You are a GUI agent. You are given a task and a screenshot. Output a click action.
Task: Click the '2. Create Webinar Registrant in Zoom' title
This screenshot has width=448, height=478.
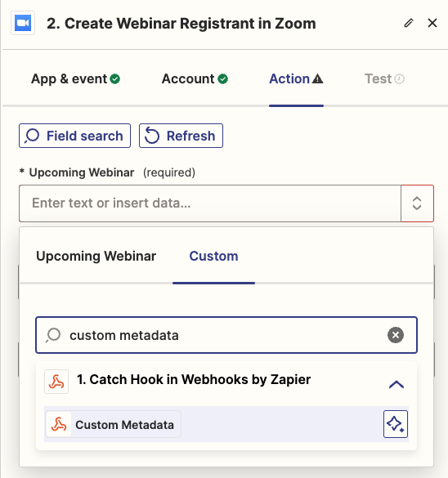(x=181, y=24)
